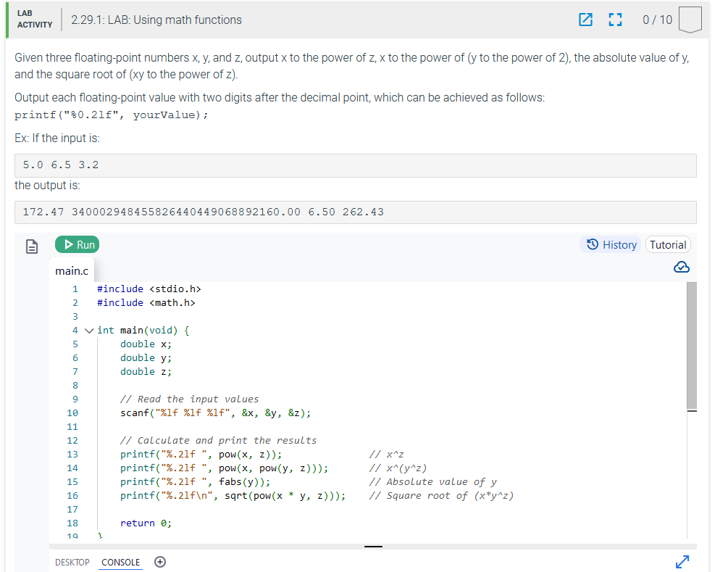Viewport: 728px width, 572px height.
Task: Open the main.c file tab
Action: (x=72, y=270)
